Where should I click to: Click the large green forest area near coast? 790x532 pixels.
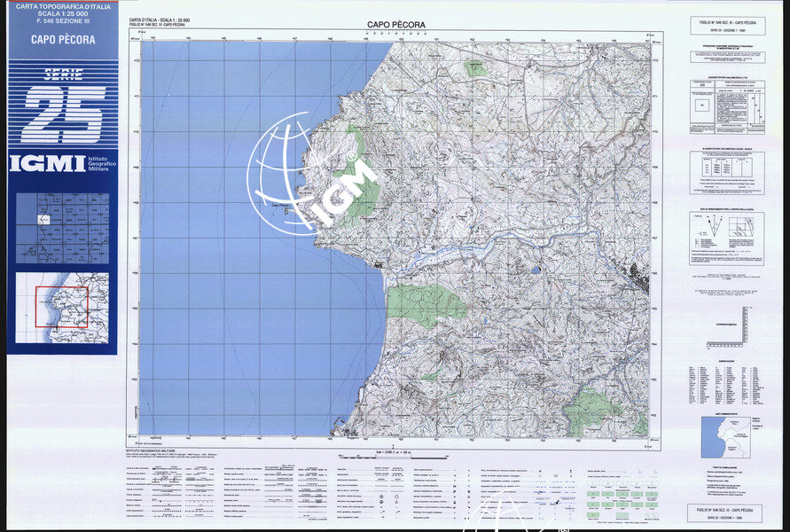426,304
